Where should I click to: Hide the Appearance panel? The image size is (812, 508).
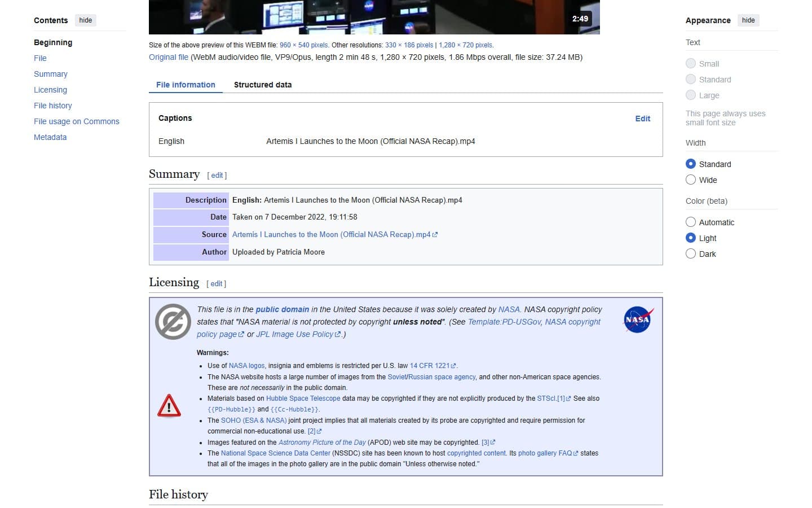[748, 20]
